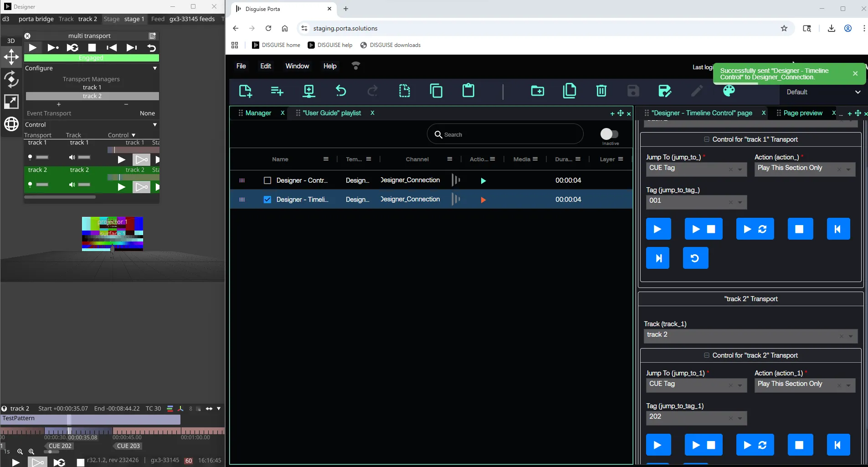This screenshot has width=868, height=467.
Task: Click the add-to-playlist icon in toolbar
Action: tap(277, 91)
